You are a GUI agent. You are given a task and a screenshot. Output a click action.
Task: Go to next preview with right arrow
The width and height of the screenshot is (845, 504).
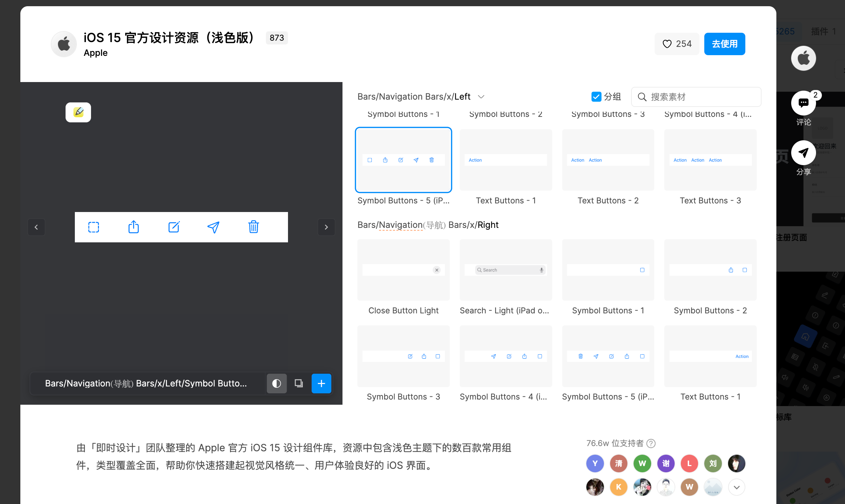(326, 227)
